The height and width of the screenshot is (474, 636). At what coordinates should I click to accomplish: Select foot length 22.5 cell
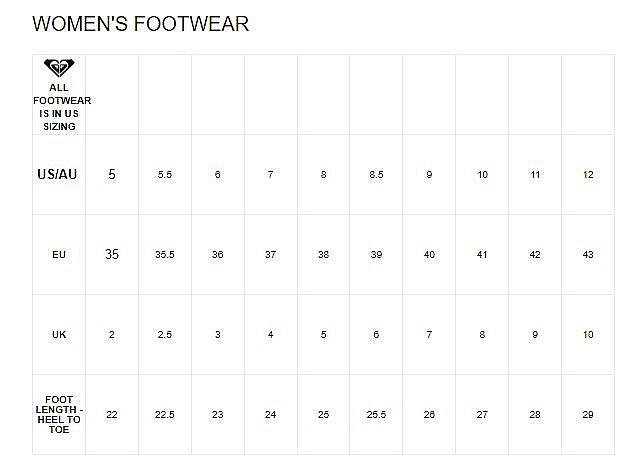click(165, 414)
